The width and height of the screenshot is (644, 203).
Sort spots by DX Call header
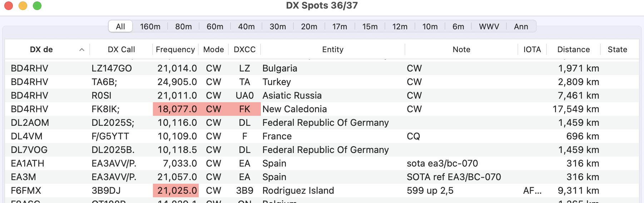pos(121,50)
